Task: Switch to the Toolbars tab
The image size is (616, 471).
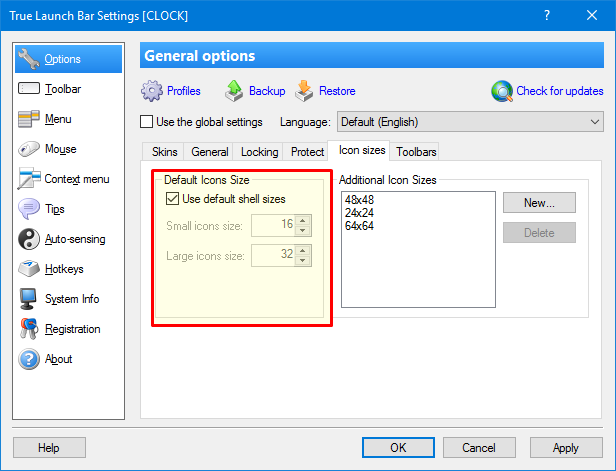Action: 416,152
